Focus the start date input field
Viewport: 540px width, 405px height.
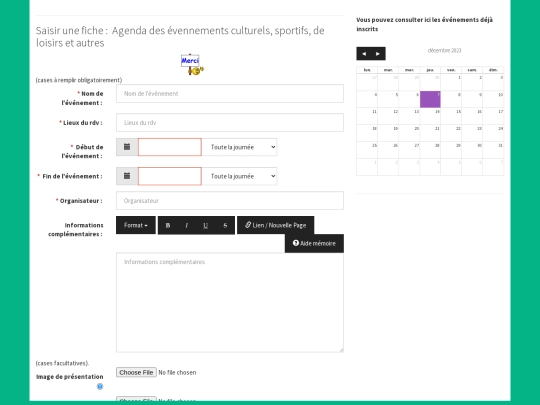coord(170,147)
